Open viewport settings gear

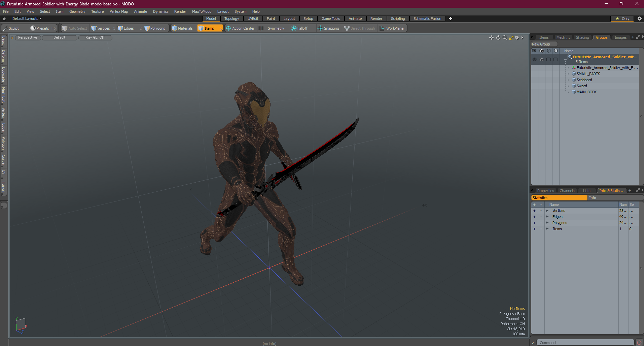tap(517, 38)
